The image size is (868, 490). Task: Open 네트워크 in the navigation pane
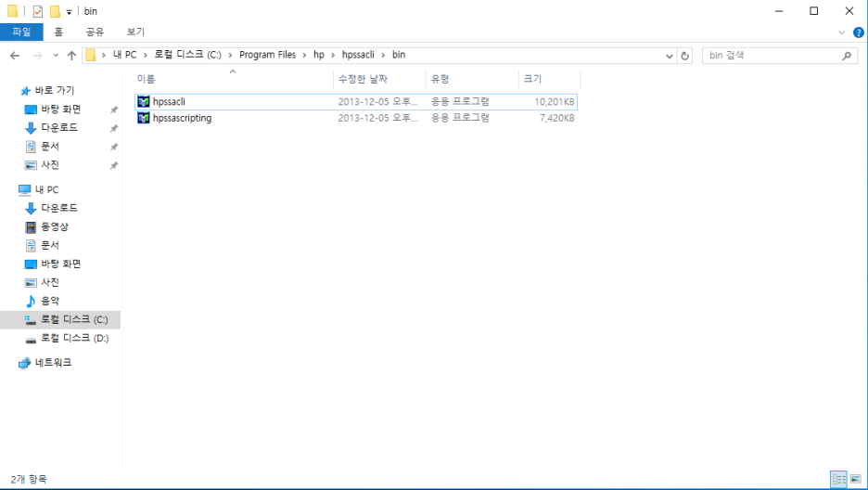(x=53, y=363)
